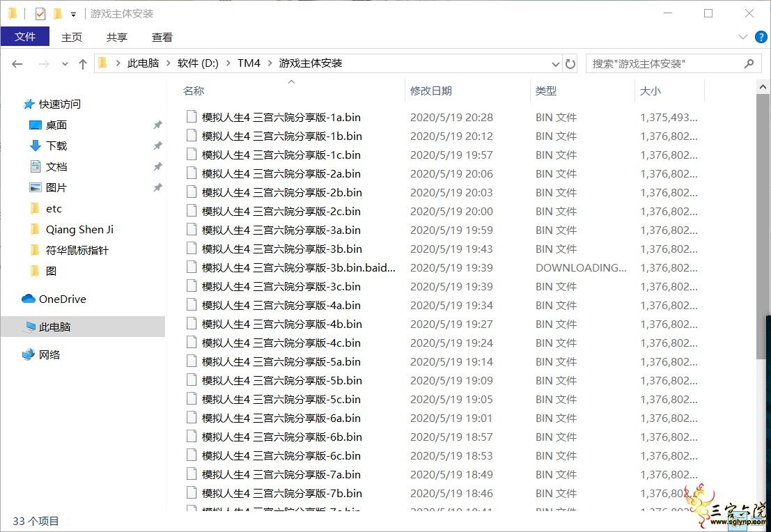
Task: Sort files by 名称 column header
Action: tap(193, 91)
